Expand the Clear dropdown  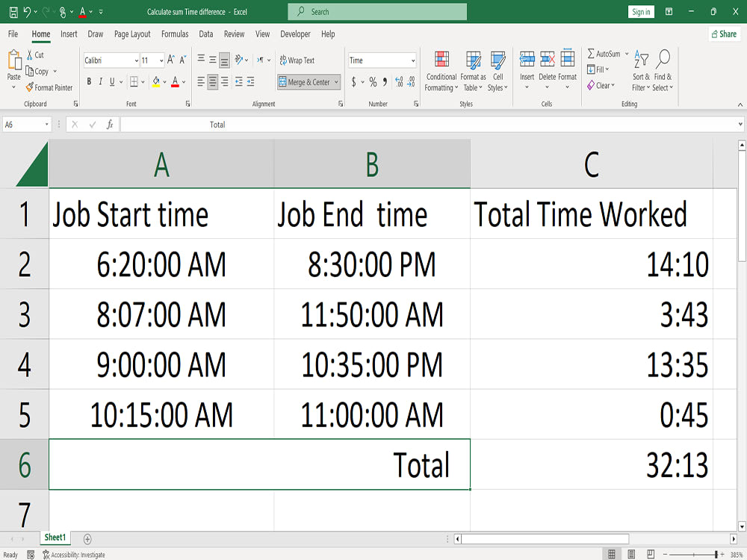pyautogui.click(x=613, y=85)
